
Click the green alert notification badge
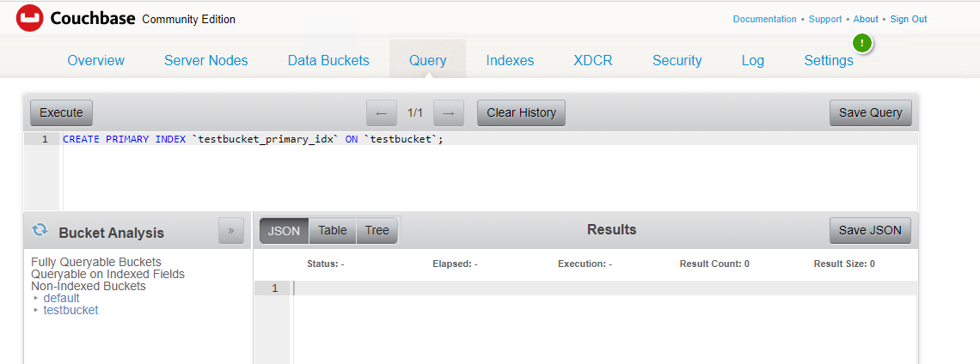pyautogui.click(x=862, y=43)
